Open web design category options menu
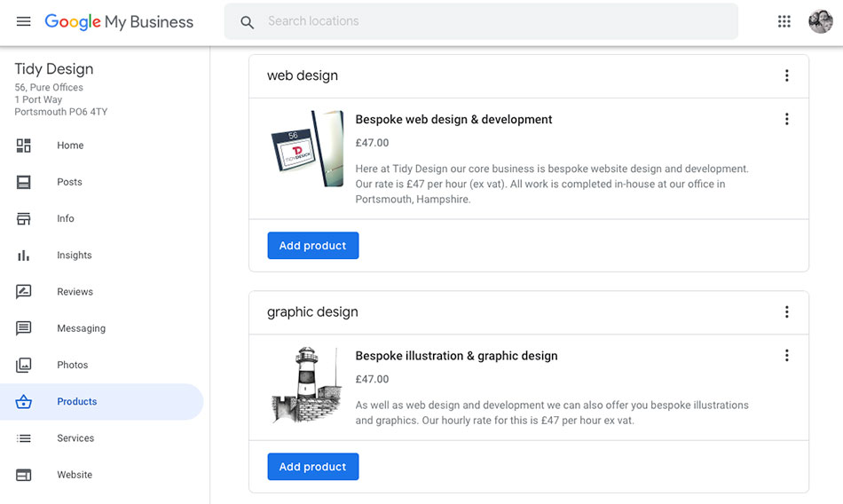The image size is (843, 504). (786, 75)
